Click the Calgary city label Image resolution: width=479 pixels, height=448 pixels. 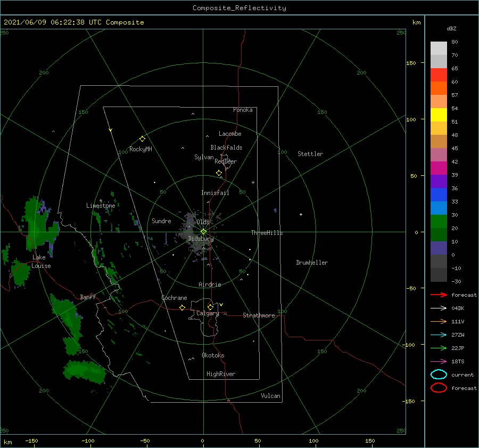(x=208, y=313)
